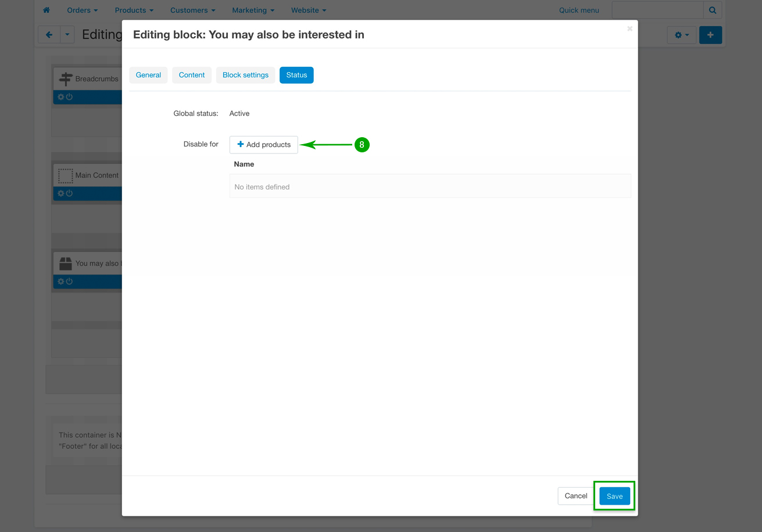The width and height of the screenshot is (762, 532).
Task: Switch to the Content tab
Action: point(191,75)
